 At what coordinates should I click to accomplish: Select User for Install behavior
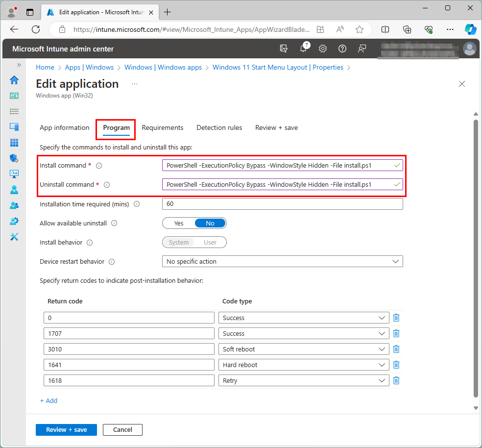[210, 242]
